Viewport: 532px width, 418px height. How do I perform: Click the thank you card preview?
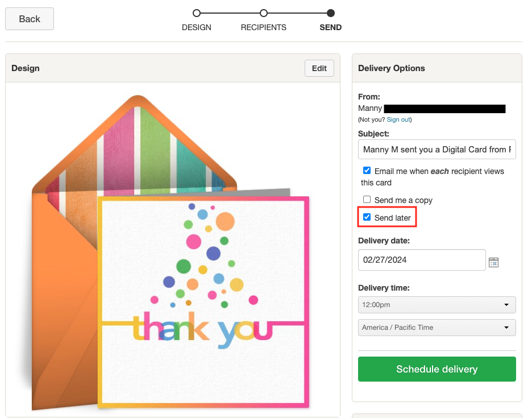coord(203,301)
